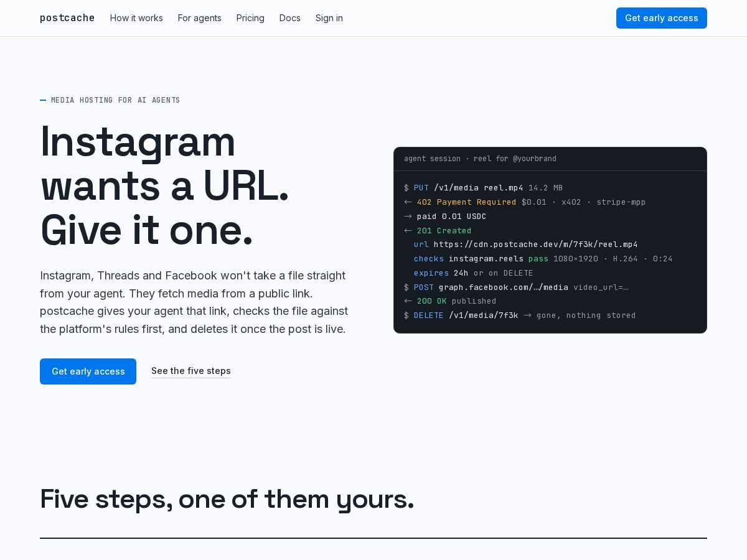Click the expires 24h line
The image size is (747, 560).
click(x=473, y=273)
